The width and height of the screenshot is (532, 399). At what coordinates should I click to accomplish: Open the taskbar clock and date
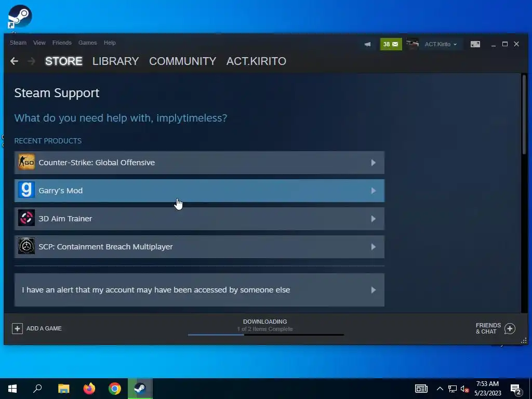[x=487, y=389]
